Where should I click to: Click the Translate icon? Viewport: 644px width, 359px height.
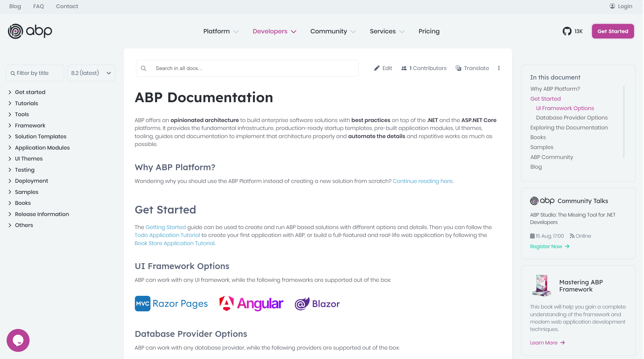tap(458, 68)
